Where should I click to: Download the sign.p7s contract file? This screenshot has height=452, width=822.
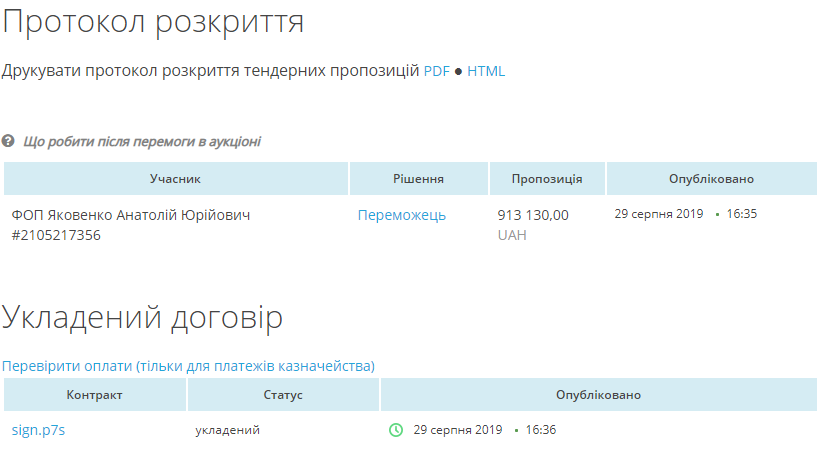pos(38,430)
